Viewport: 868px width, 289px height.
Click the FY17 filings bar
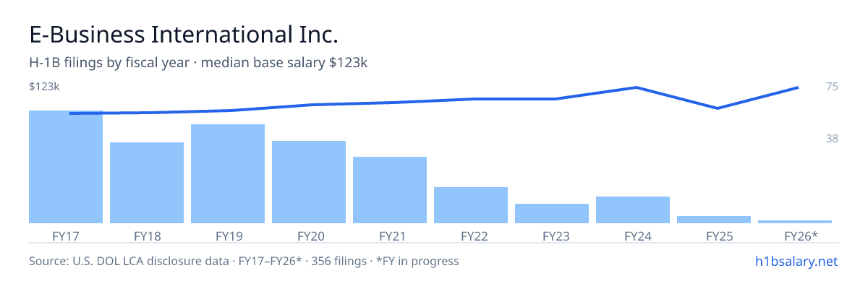click(x=66, y=167)
